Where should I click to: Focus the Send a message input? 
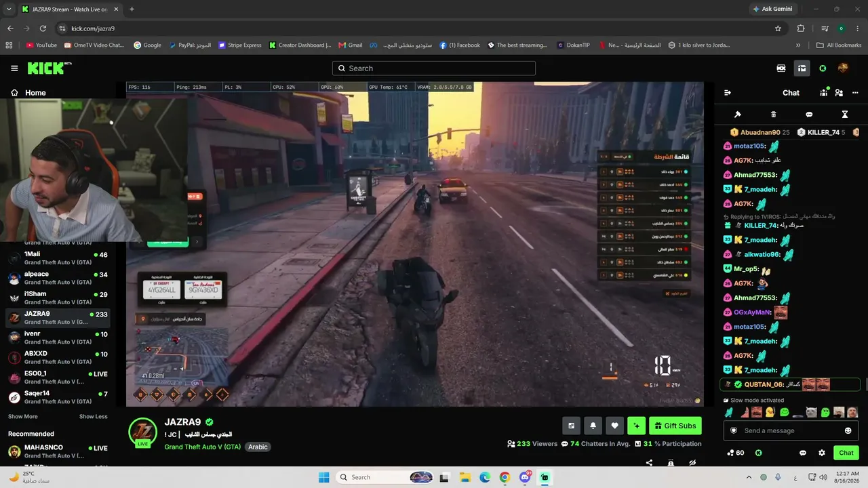coord(791,430)
